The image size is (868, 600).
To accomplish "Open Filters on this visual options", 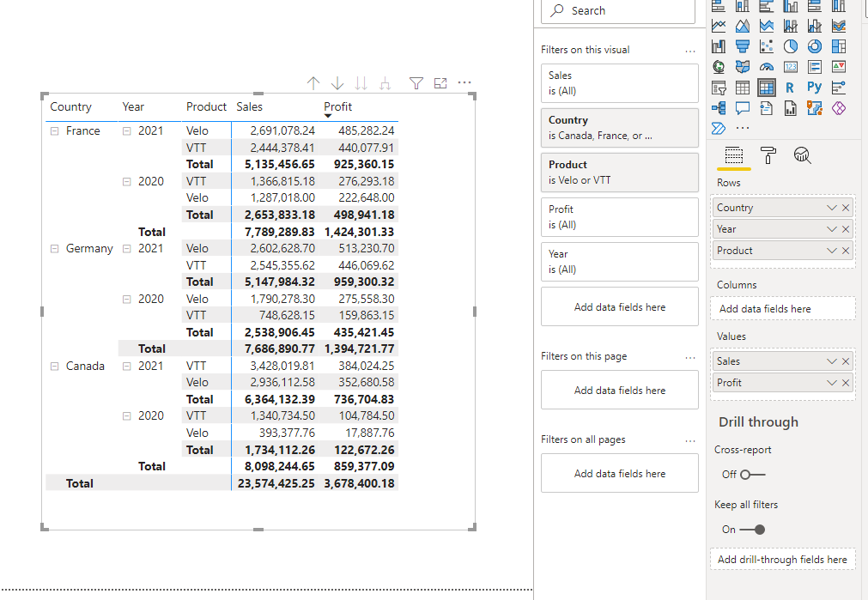I will click(689, 51).
